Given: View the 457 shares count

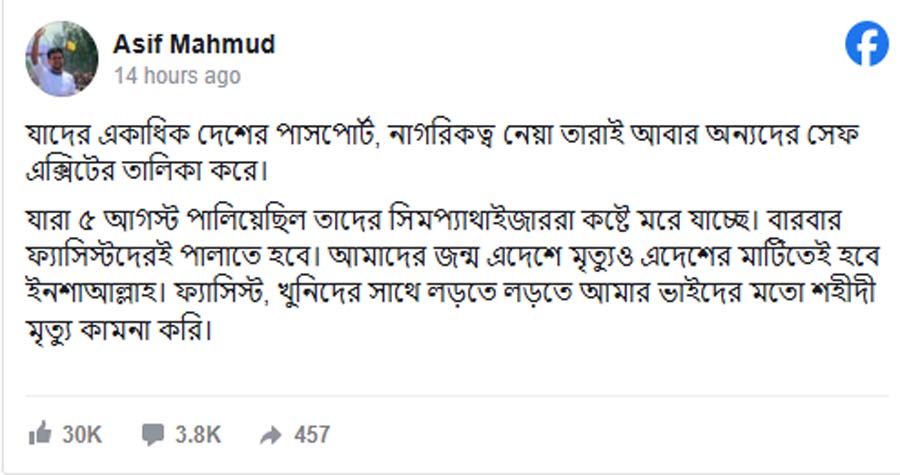Looking at the screenshot, I should 312,434.
